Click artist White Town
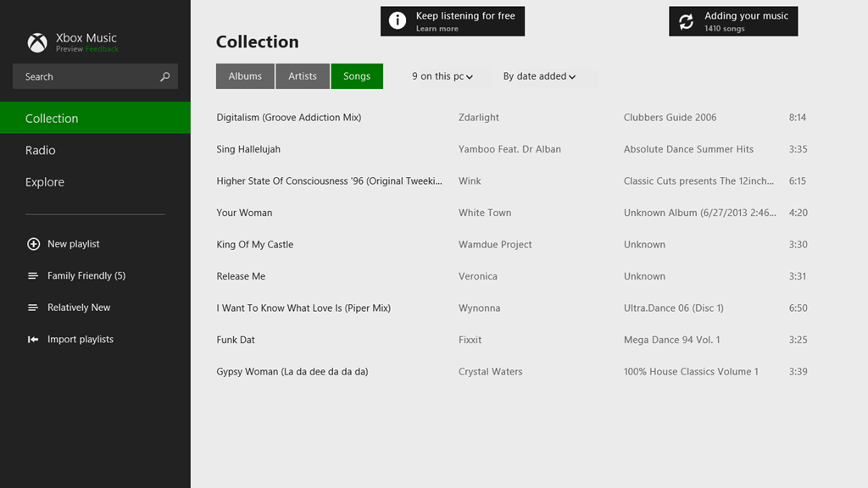Image resolution: width=868 pixels, height=488 pixels. (485, 213)
